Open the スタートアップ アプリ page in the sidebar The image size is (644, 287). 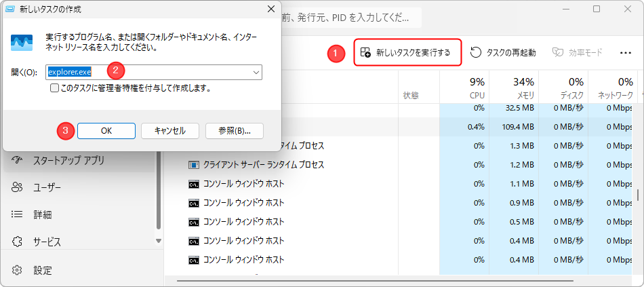click(x=79, y=160)
